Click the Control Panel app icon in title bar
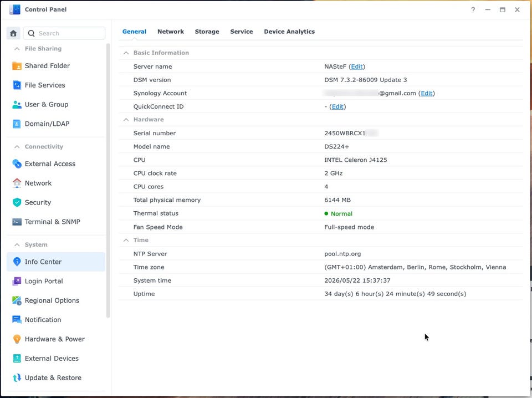 click(15, 9)
